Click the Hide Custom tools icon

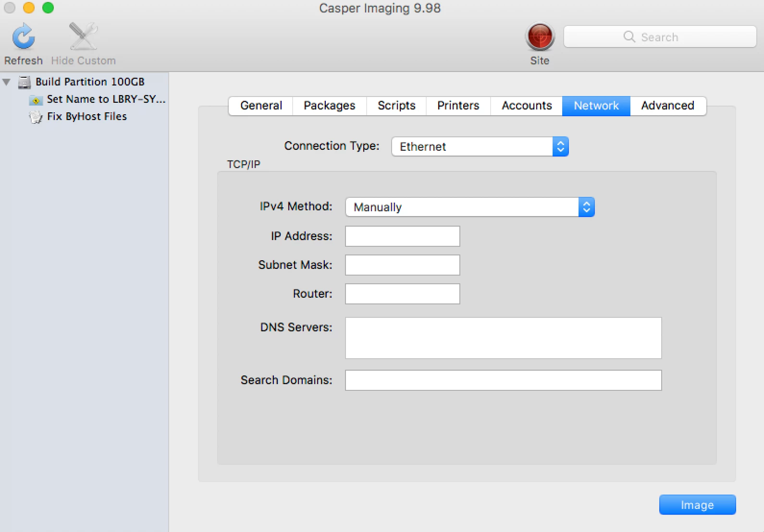(x=83, y=36)
